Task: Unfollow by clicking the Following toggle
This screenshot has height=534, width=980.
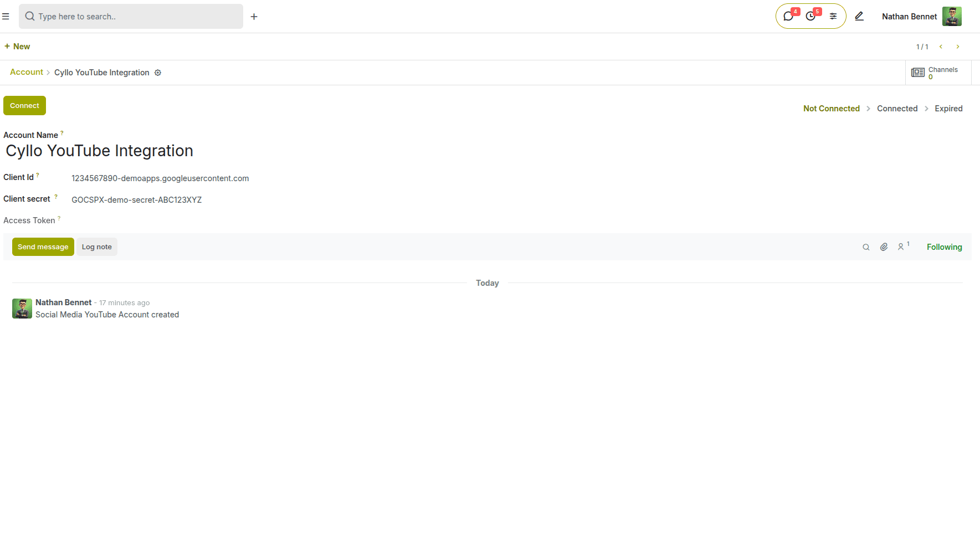Action: (x=945, y=247)
